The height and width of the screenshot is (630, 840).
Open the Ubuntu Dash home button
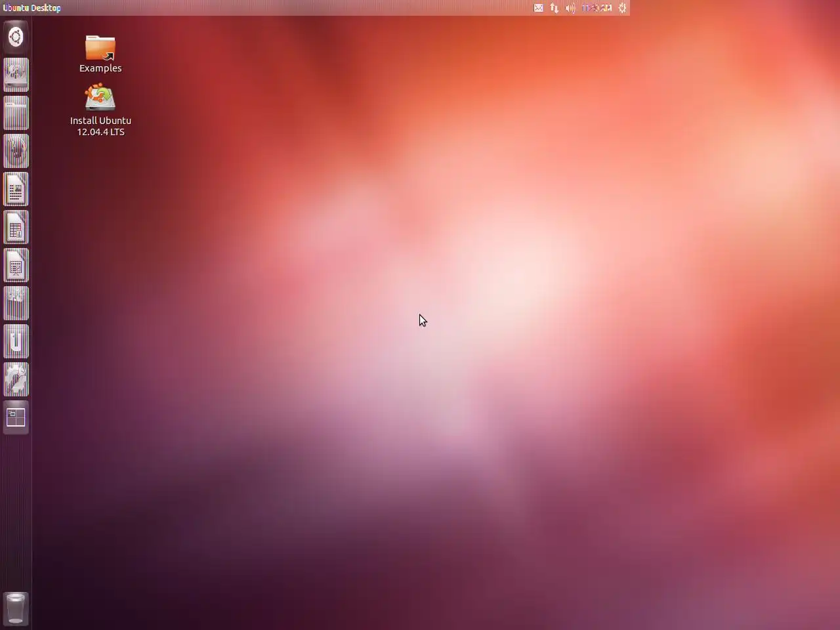click(x=16, y=37)
